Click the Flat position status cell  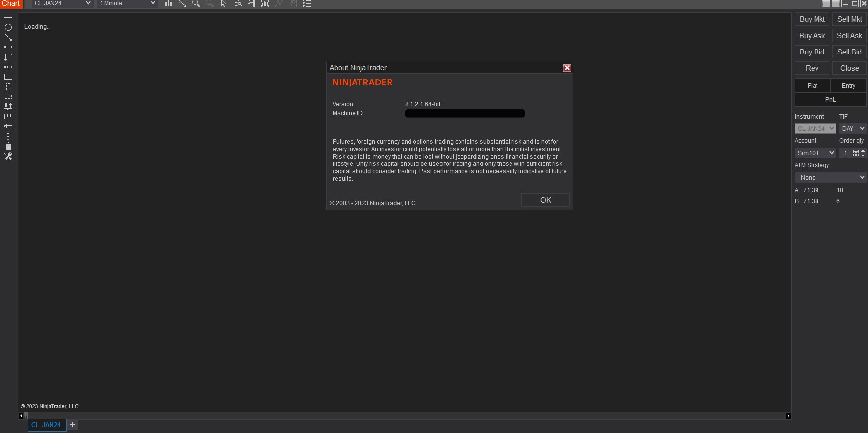(x=813, y=86)
